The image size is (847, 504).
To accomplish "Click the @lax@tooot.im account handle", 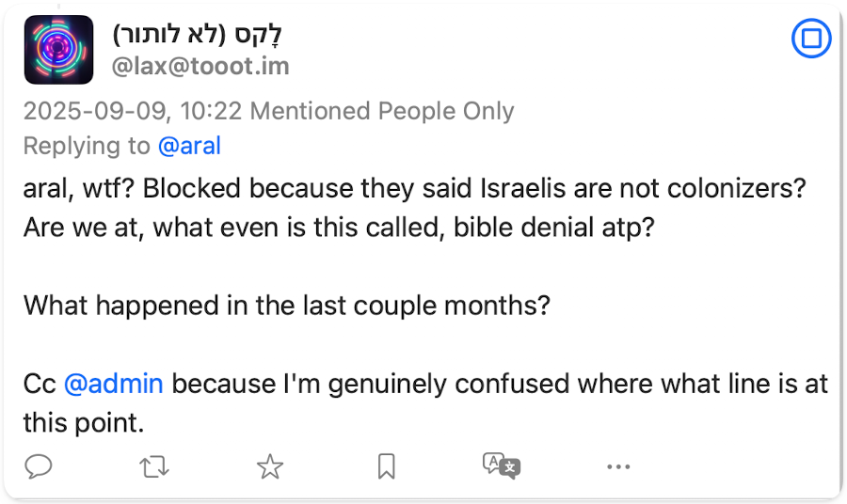I will coord(200,67).
